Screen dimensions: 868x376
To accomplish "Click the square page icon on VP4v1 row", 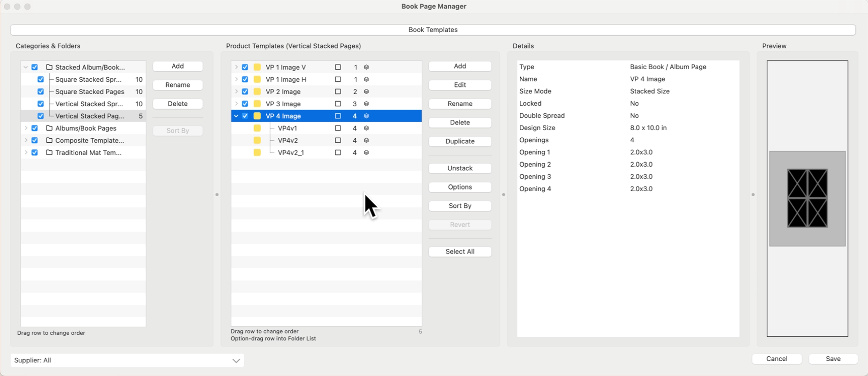I will click(x=338, y=128).
